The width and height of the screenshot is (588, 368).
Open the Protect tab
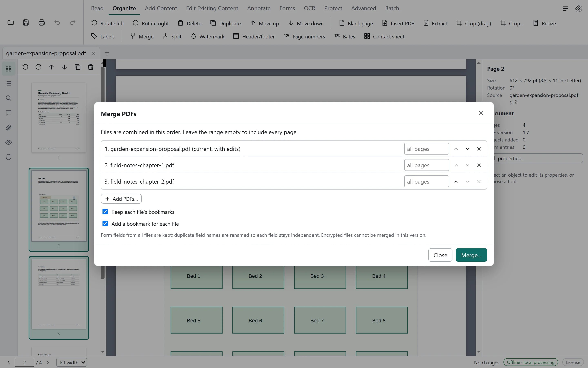point(333,8)
